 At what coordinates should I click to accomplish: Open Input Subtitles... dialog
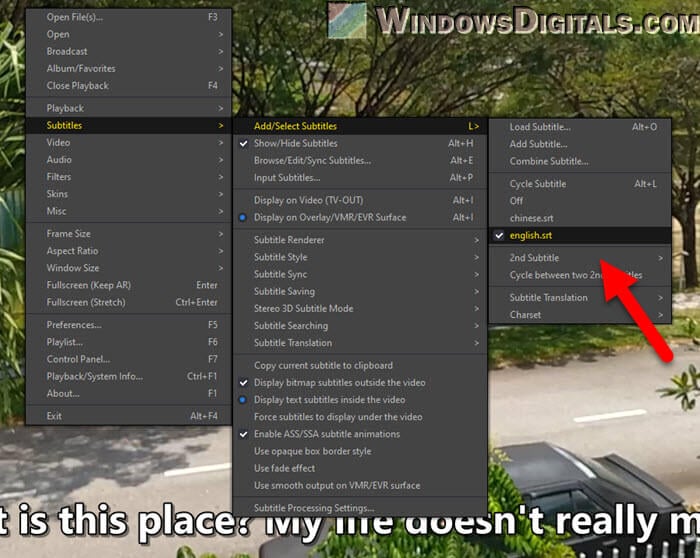click(360, 178)
